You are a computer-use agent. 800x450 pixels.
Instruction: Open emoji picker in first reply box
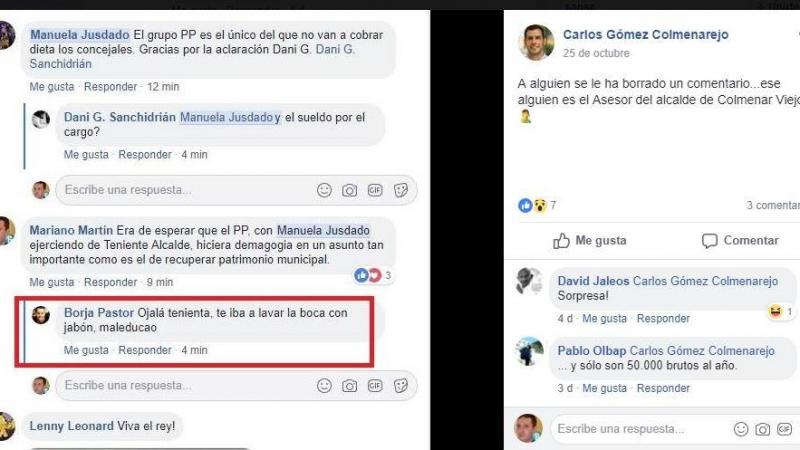[x=324, y=190]
